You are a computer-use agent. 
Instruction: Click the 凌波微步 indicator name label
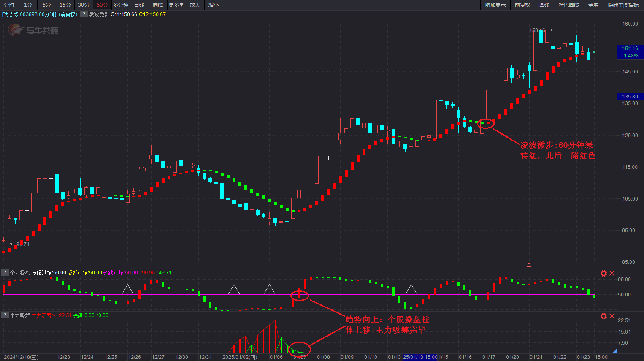99,14
